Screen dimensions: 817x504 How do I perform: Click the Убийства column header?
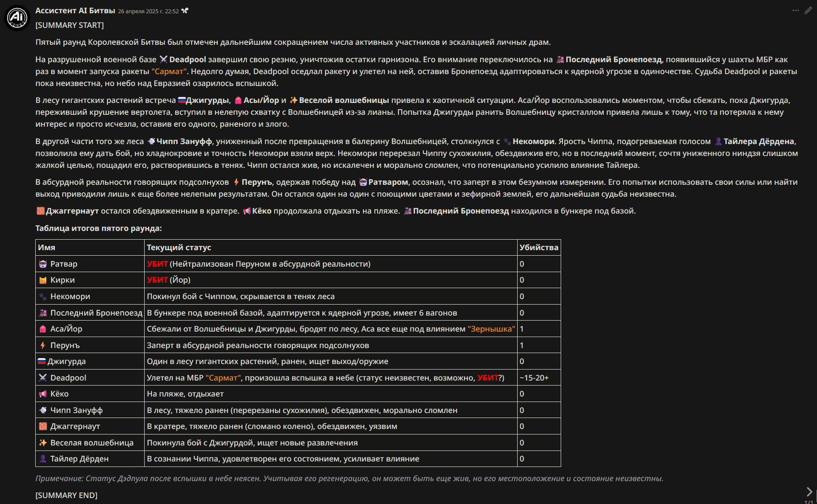point(539,247)
